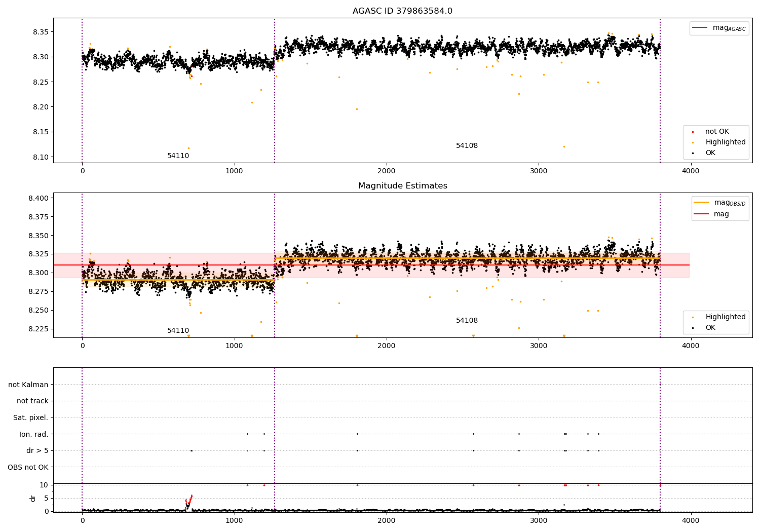Screen dimensions: 760x532
Task: Click the "not OK" legend entry
Action: coord(717,132)
